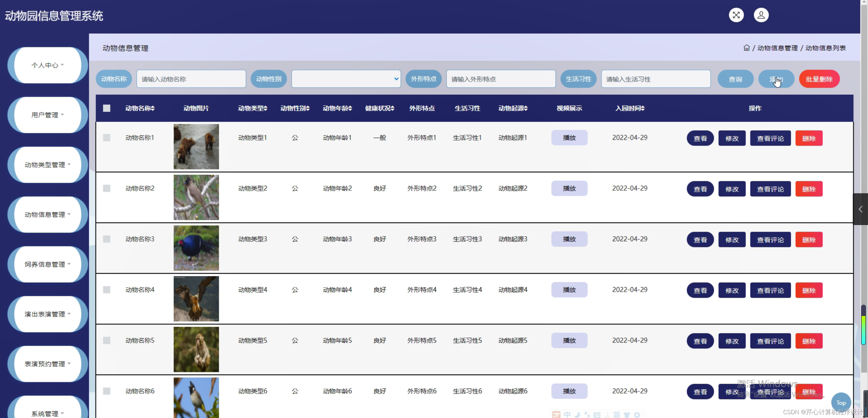Screen dimensions: 868x418
Task: Open the soft keyboard icon on the IME bar
Action: click(598, 415)
